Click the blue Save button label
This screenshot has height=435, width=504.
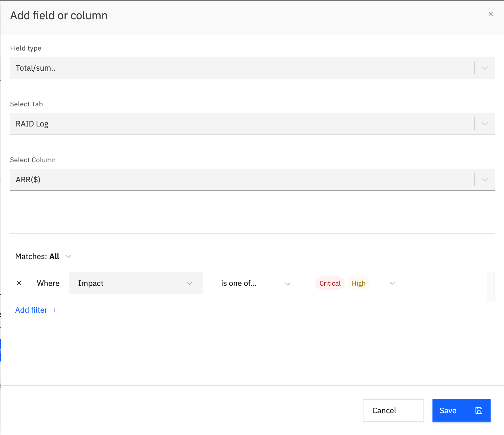point(448,410)
